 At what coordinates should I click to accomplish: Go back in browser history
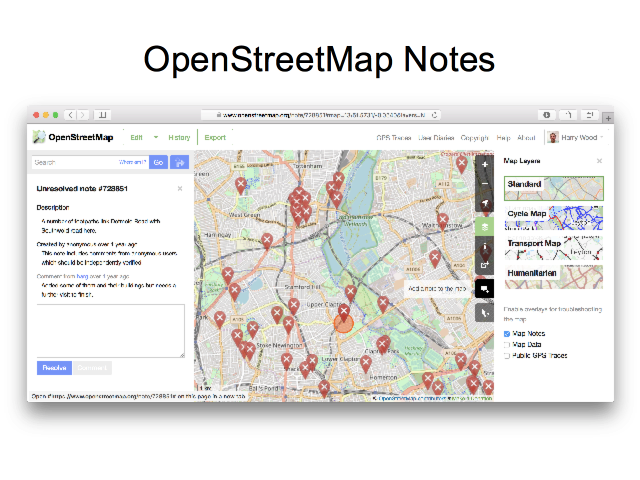tap(71, 115)
